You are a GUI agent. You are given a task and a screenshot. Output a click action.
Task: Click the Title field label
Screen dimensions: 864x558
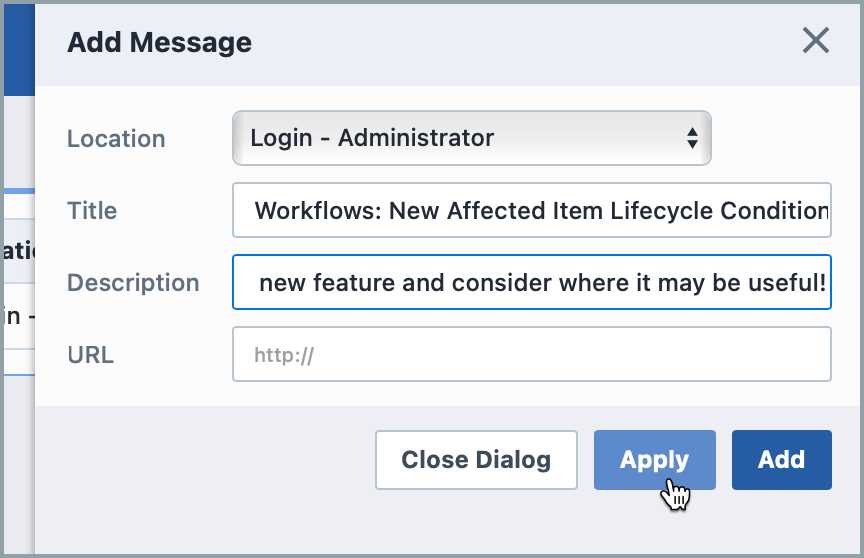pyautogui.click(x=92, y=210)
